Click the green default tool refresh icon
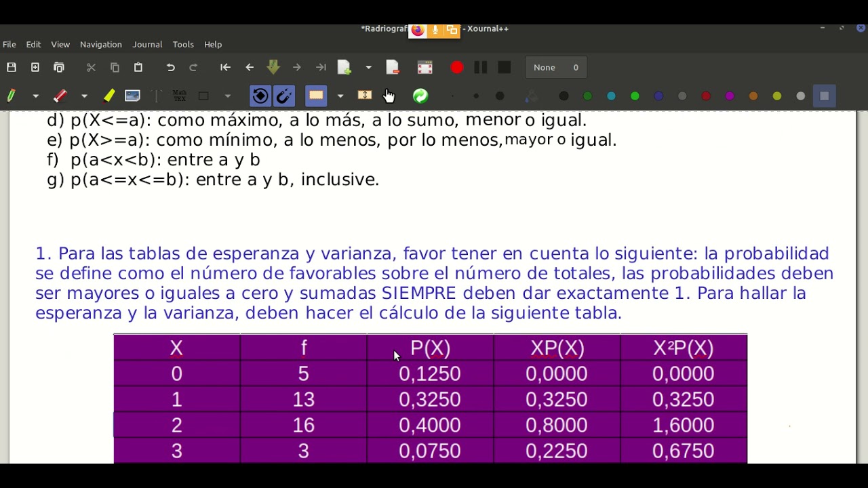This screenshot has height=488, width=868. [x=420, y=96]
